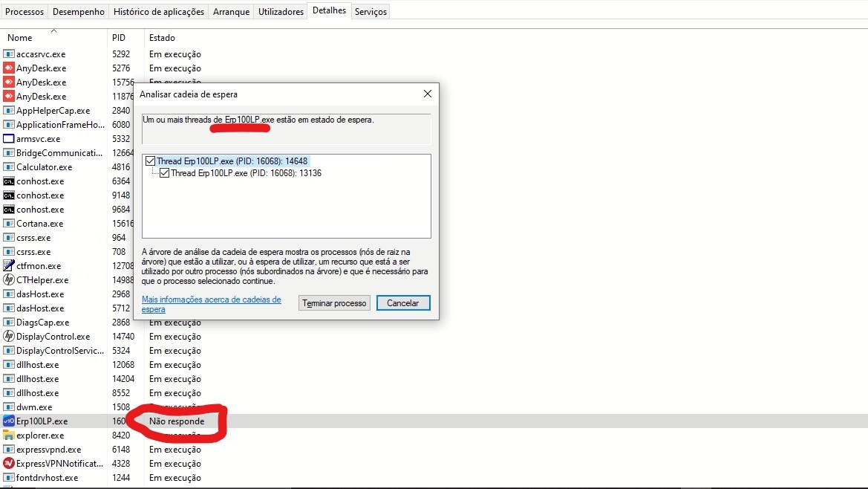Click the HP DisplayControl.exe icon
The image size is (868, 489).
[9, 337]
